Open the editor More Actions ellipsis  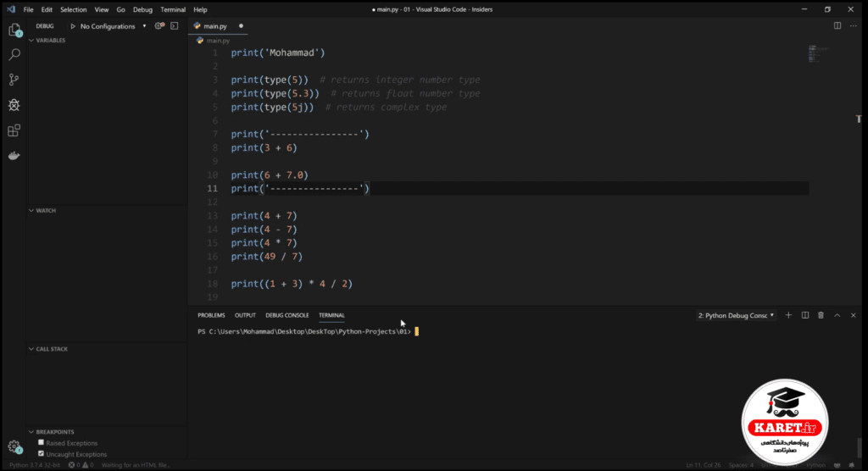pyautogui.click(x=853, y=25)
